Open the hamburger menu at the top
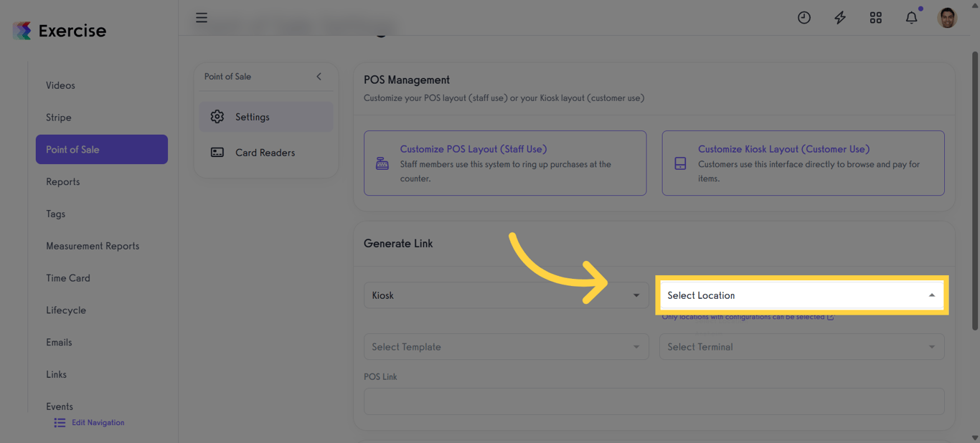Screen dimensions: 980x443 pos(202,17)
